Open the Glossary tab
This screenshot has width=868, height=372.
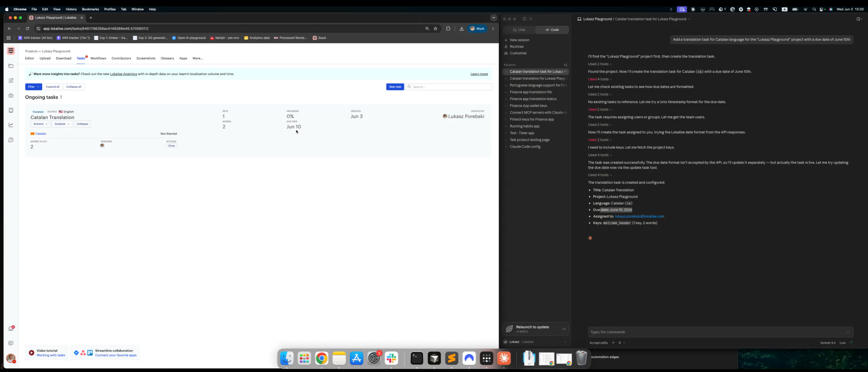167,58
